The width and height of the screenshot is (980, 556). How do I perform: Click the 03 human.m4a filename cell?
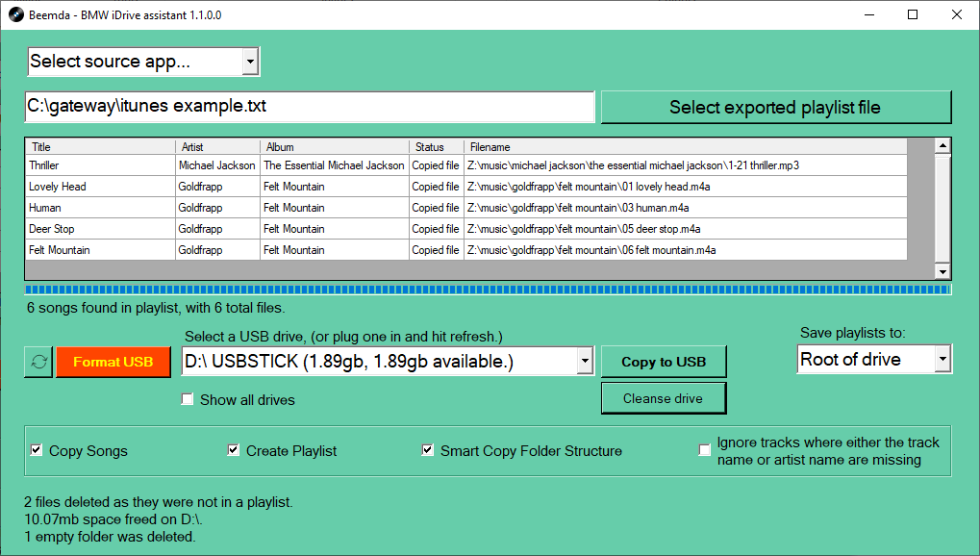[686, 209]
